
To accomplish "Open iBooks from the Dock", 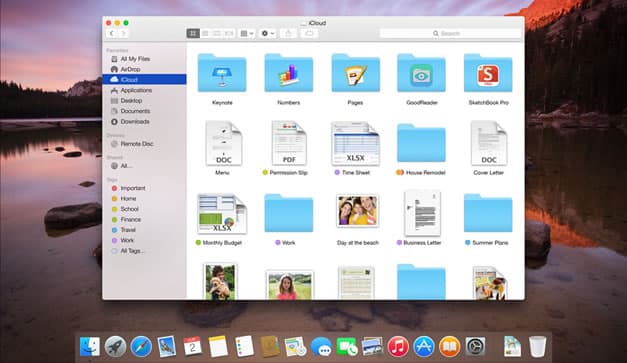I will (x=449, y=346).
